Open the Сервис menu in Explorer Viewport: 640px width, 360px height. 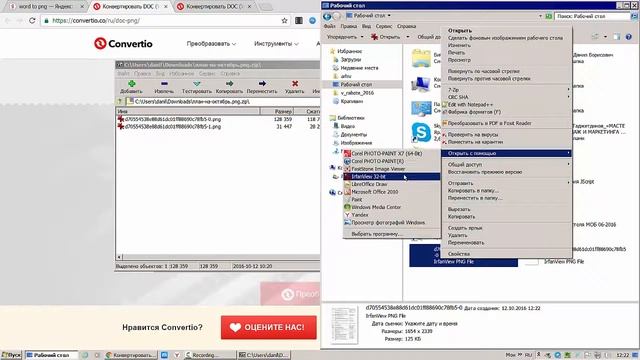pos(384,26)
